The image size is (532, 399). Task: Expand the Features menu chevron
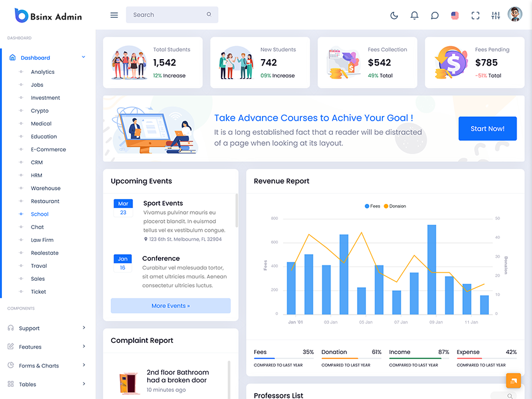(84, 346)
